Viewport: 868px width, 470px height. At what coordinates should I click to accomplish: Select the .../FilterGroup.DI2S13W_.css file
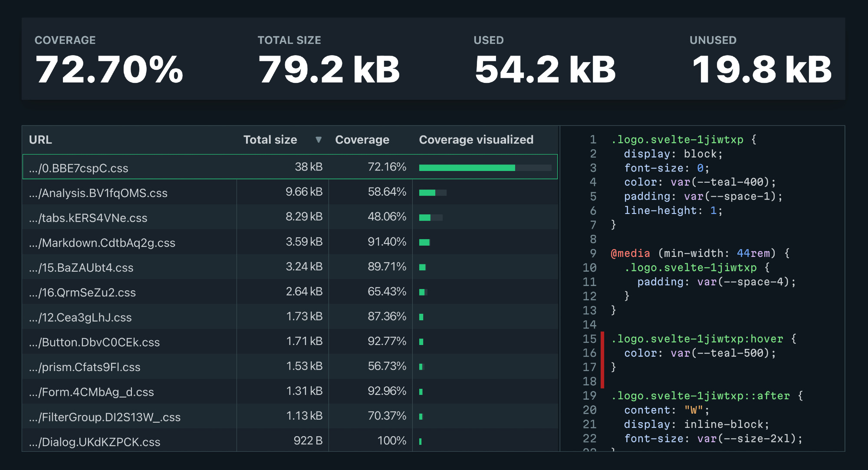click(x=105, y=417)
